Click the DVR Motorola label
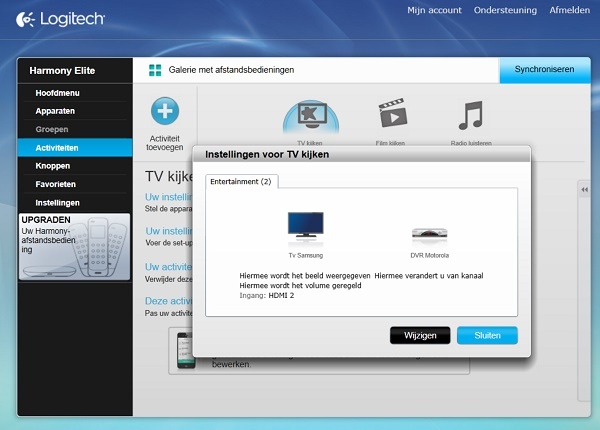The height and width of the screenshot is (430, 600). (429, 255)
